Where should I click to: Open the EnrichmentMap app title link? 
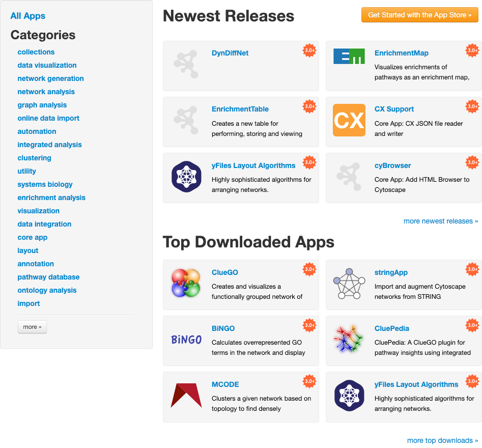pos(402,53)
